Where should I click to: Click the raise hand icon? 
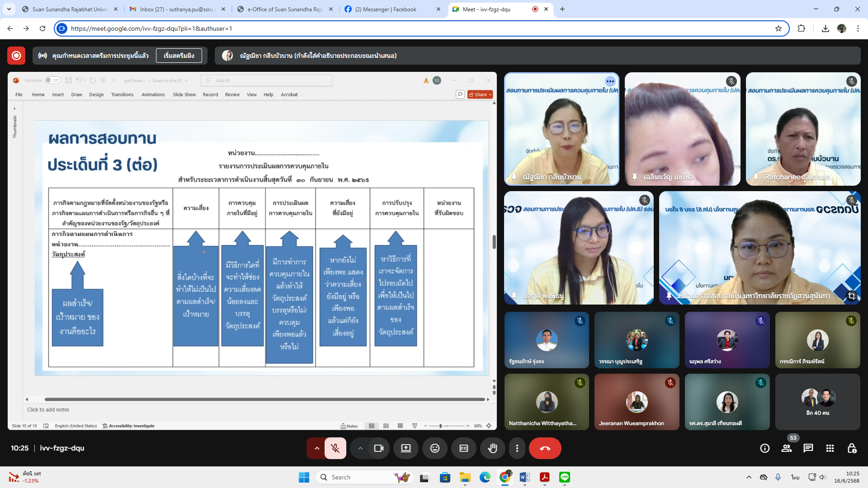(x=492, y=448)
